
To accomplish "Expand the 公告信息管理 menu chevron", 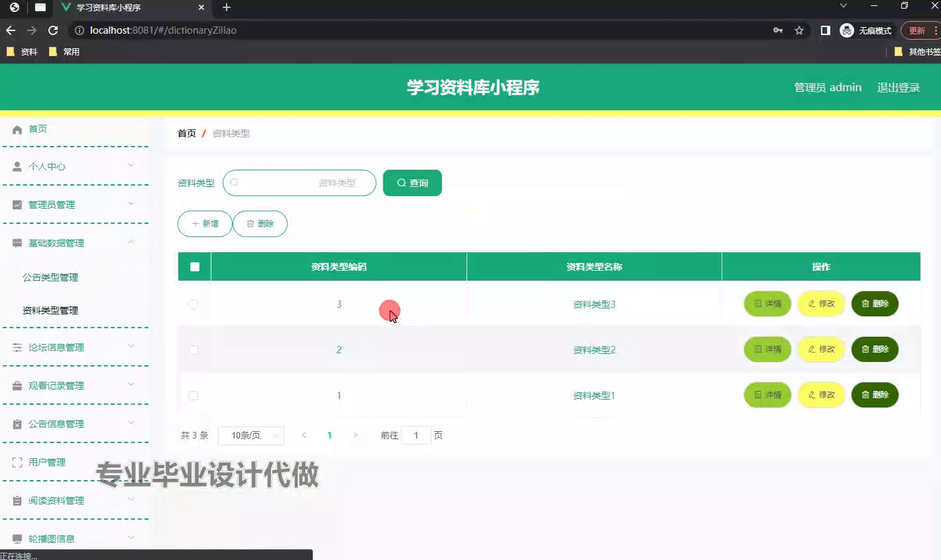I will click(x=131, y=423).
